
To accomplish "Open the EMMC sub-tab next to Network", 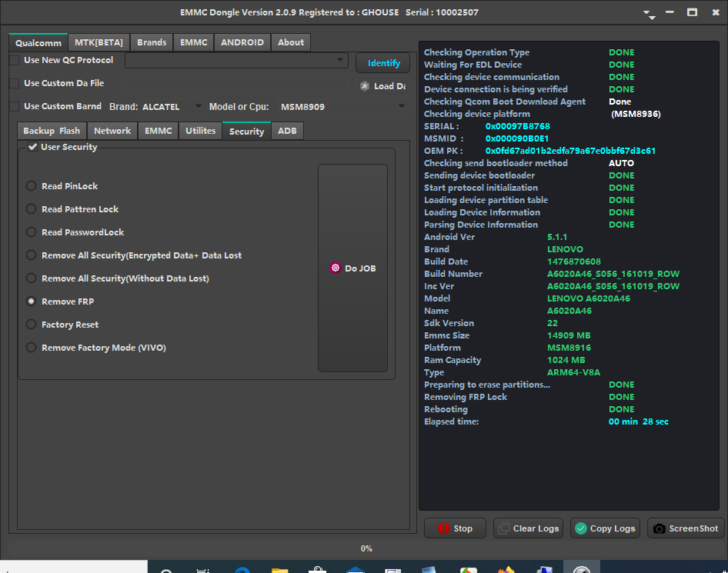I will pos(159,131).
